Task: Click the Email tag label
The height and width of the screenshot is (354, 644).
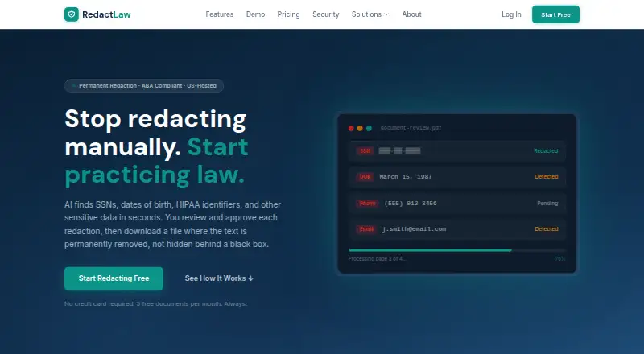Action: coord(366,229)
